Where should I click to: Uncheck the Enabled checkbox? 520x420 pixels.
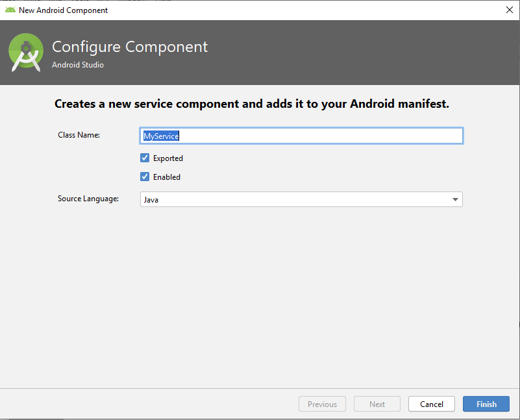(x=145, y=177)
